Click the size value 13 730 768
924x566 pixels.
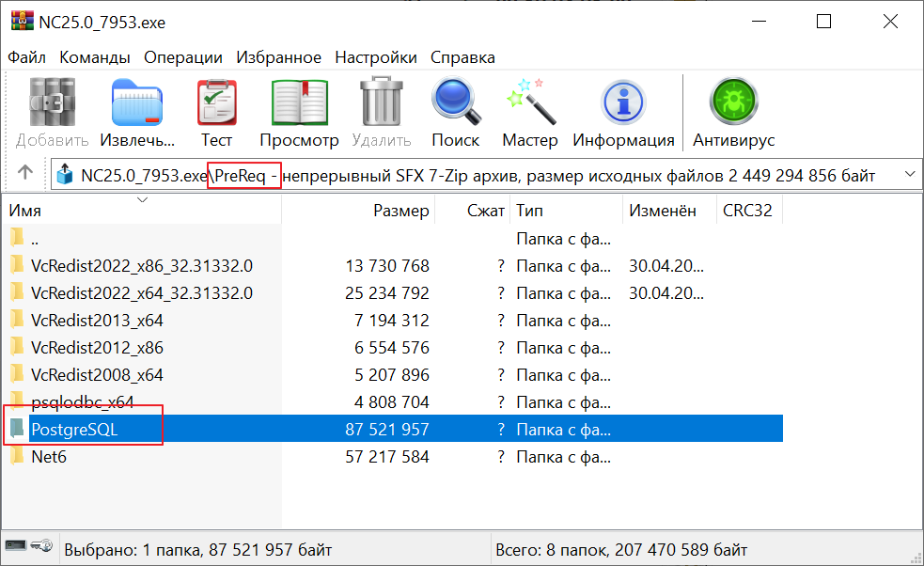pyautogui.click(x=387, y=266)
